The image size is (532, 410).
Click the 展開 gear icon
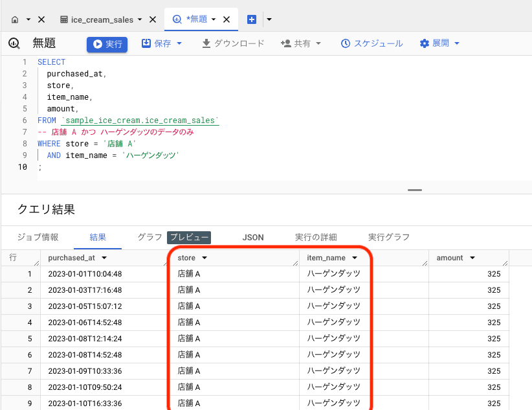[x=425, y=43]
